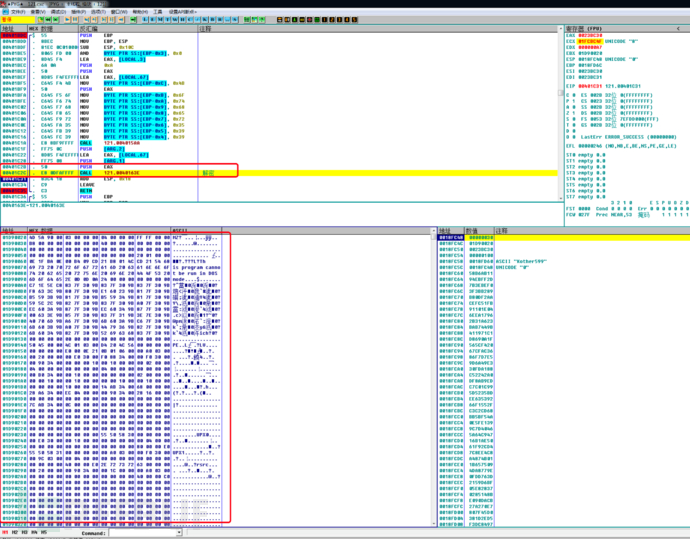Click the Step Into toolbar icon

click(87, 19)
